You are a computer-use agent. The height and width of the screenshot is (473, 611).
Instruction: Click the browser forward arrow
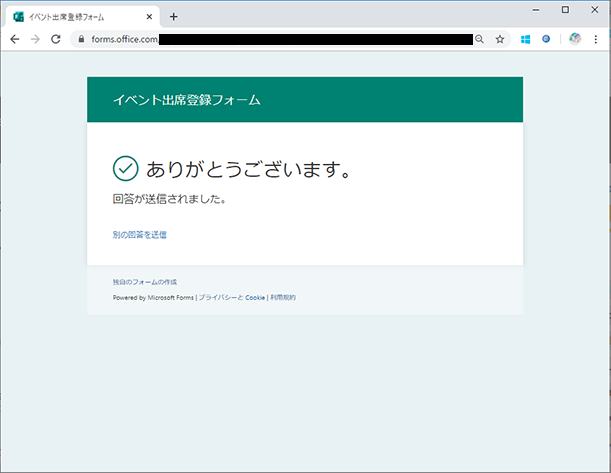pyautogui.click(x=35, y=39)
